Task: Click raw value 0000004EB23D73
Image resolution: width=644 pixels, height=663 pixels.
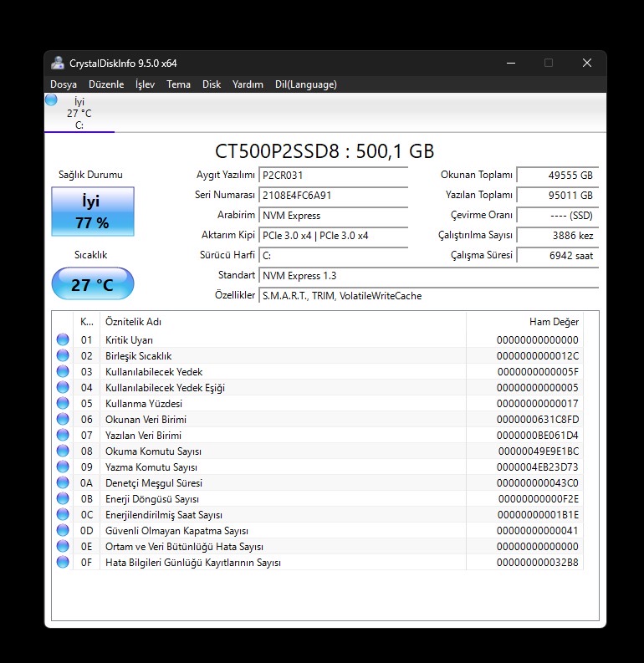Action: point(538,467)
